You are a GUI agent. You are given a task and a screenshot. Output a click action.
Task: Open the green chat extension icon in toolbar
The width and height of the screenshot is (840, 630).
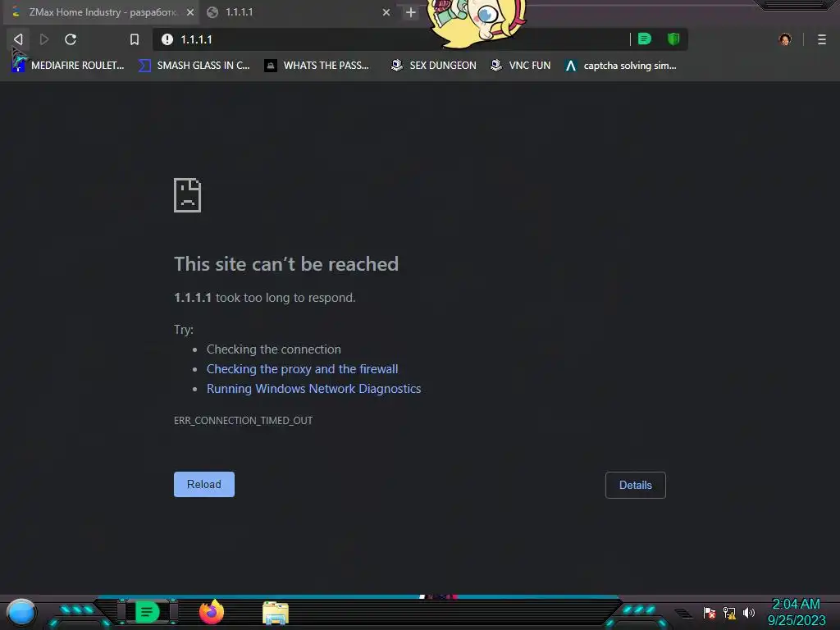coord(645,39)
